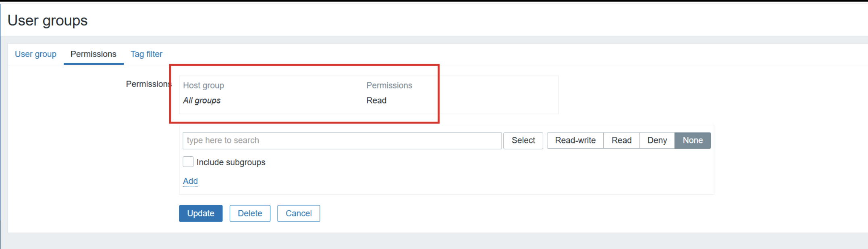
Task: Hit the Cancel button
Action: [299, 214]
